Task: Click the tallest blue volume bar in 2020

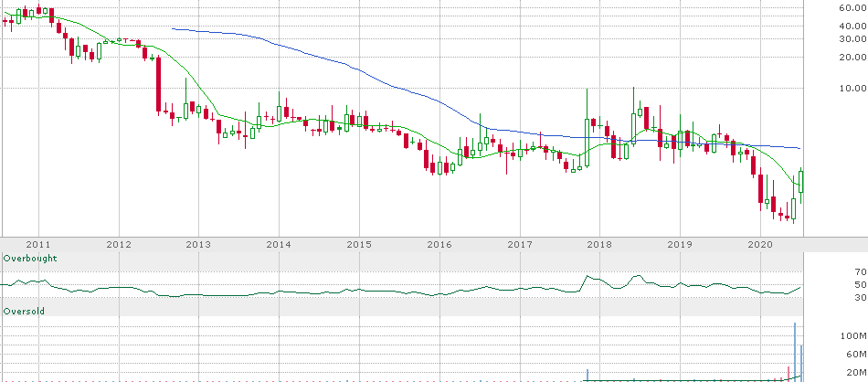Action: [x=795, y=352]
